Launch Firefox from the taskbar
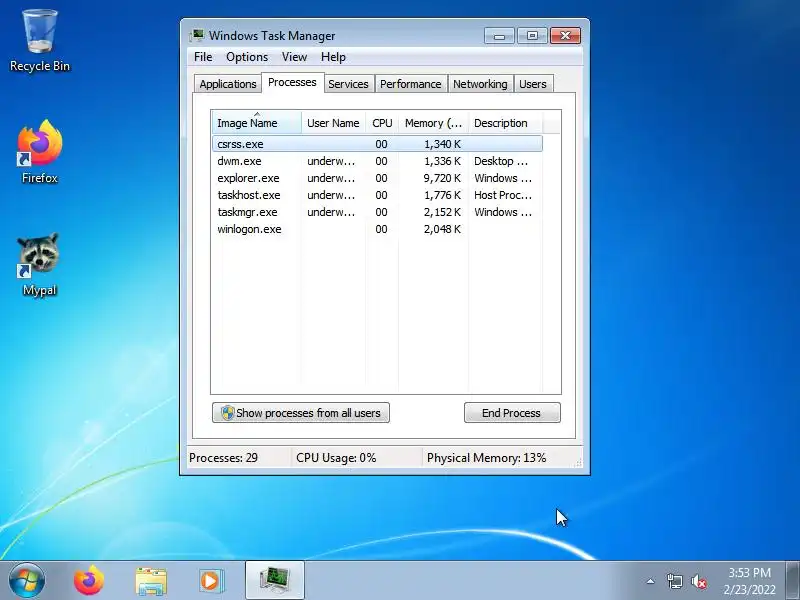This screenshot has height=600, width=800. (x=89, y=581)
